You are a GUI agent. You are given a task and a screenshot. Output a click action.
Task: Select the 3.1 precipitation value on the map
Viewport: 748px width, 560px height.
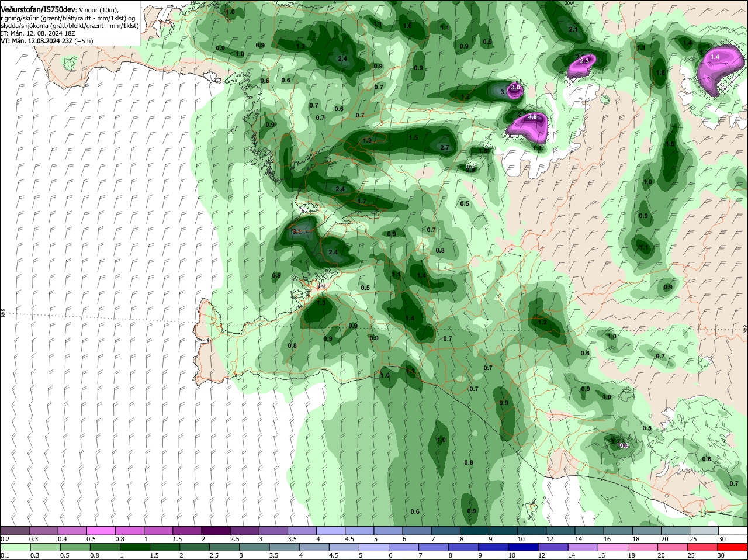(296, 232)
